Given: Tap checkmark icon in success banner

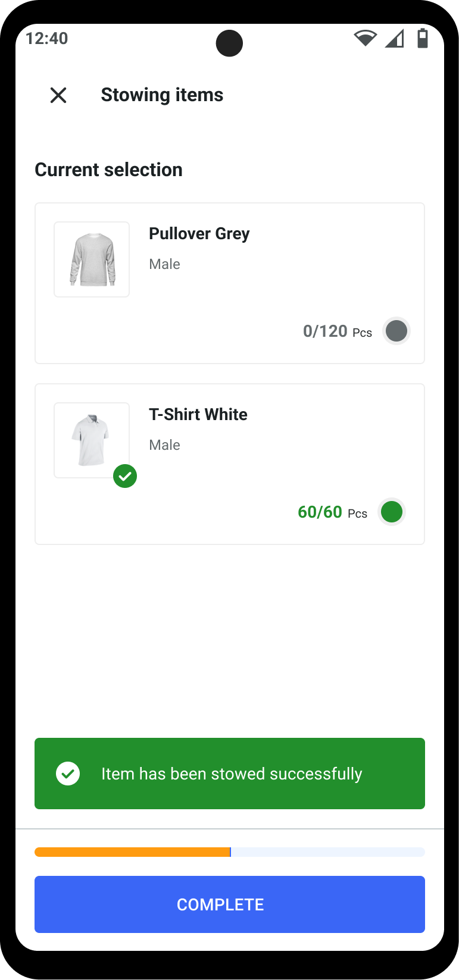Looking at the screenshot, I should [68, 774].
